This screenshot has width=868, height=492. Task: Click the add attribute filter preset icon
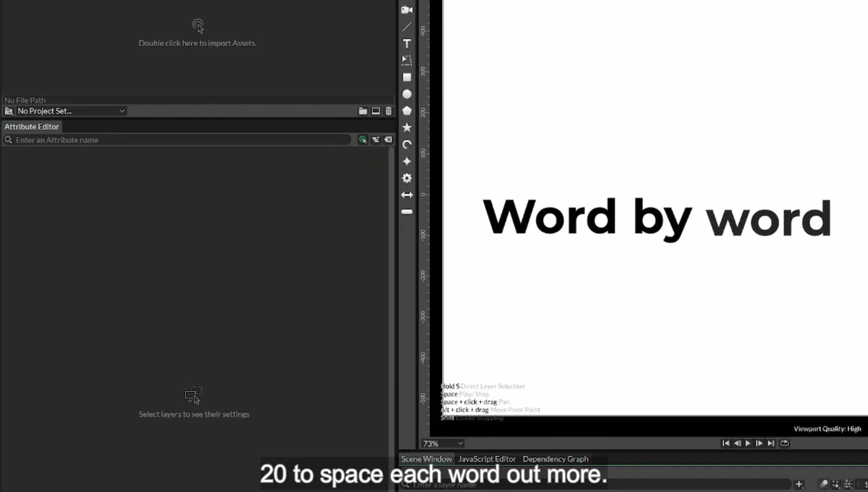click(376, 140)
